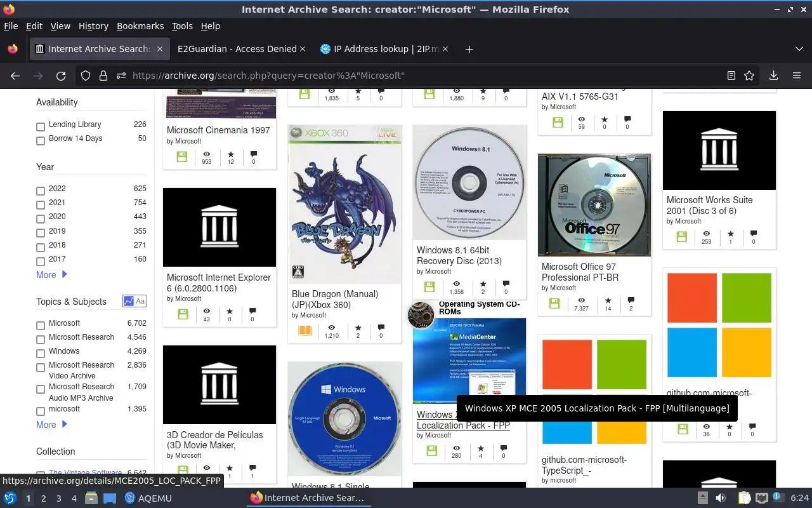This screenshot has height=508, width=812.
Task: Check the Lending Library availability filter
Action: (x=41, y=127)
